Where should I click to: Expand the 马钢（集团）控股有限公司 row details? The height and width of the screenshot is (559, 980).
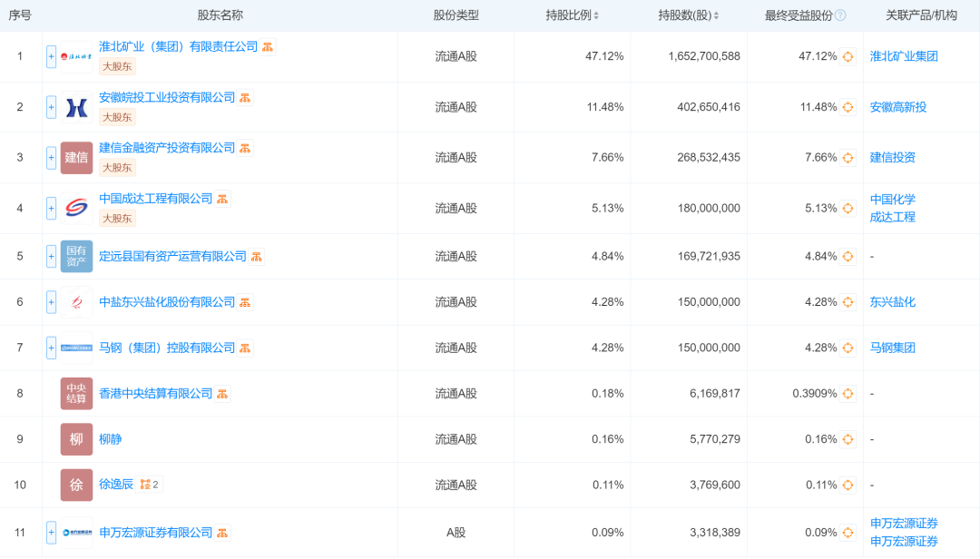[x=51, y=348]
